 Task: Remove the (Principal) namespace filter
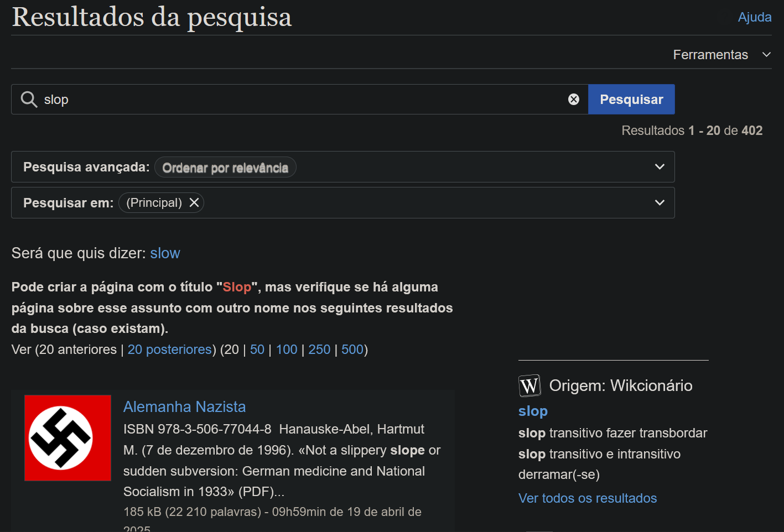coord(194,203)
